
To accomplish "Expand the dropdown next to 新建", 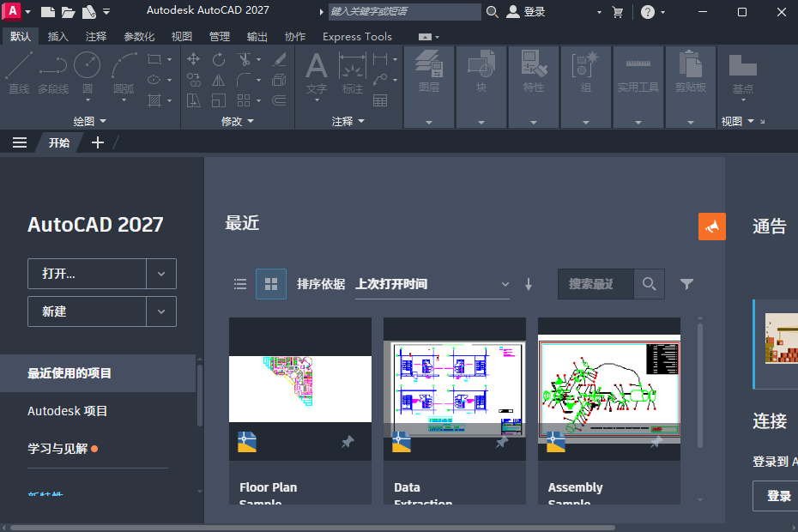I will pos(161,311).
